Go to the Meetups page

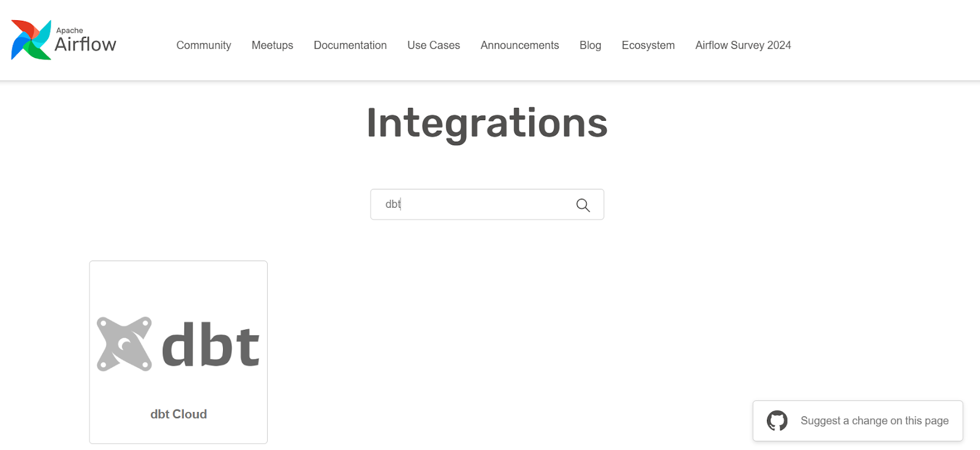coord(272,45)
